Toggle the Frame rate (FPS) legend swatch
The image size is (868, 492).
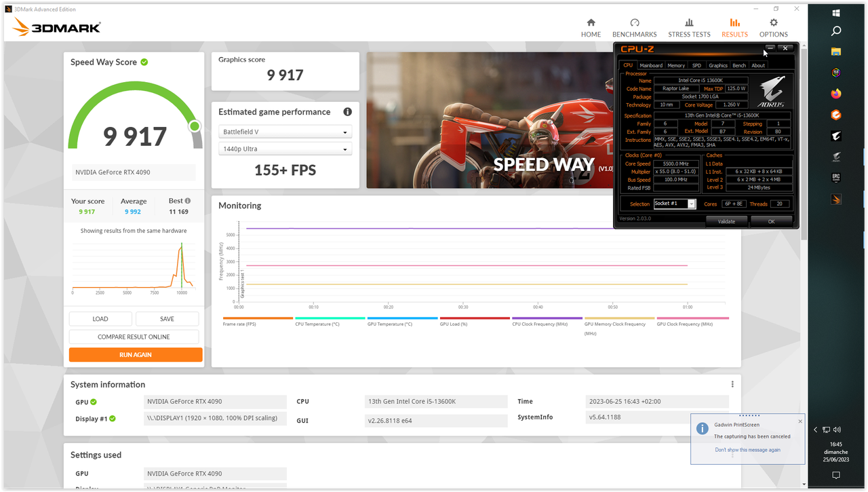[x=258, y=318]
